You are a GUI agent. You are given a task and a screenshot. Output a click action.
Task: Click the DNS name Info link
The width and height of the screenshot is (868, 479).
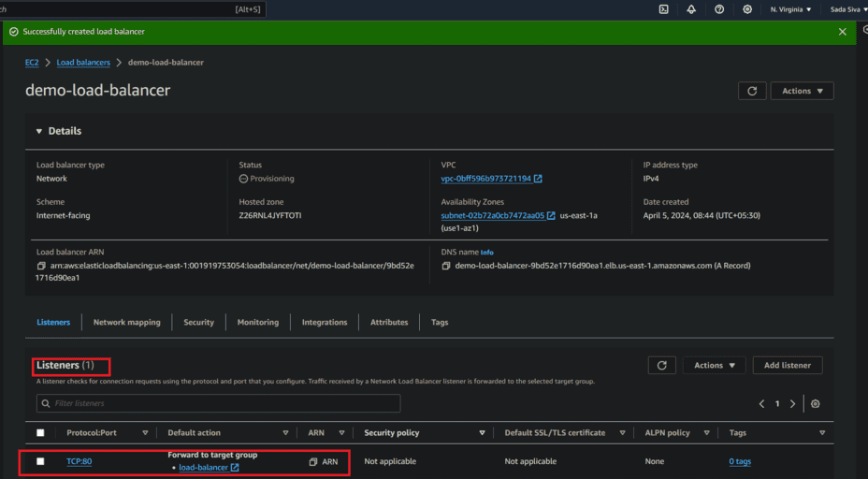486,253
